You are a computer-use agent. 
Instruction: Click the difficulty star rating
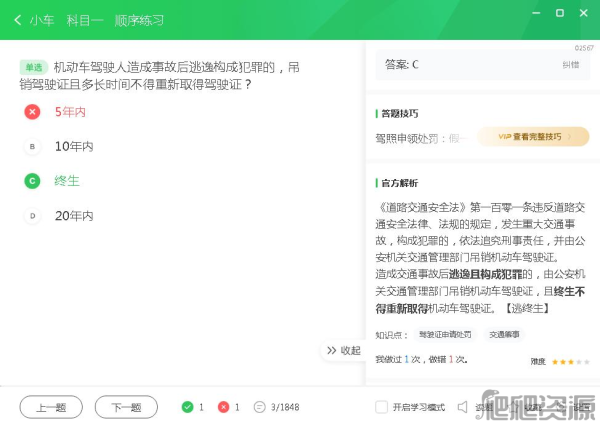tap(571, 362)
